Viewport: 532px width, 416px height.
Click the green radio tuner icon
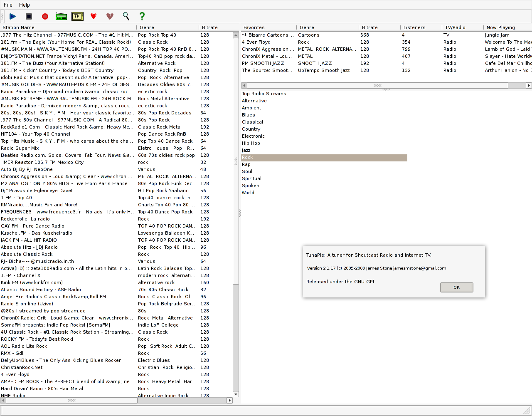[x=61, y=16]
